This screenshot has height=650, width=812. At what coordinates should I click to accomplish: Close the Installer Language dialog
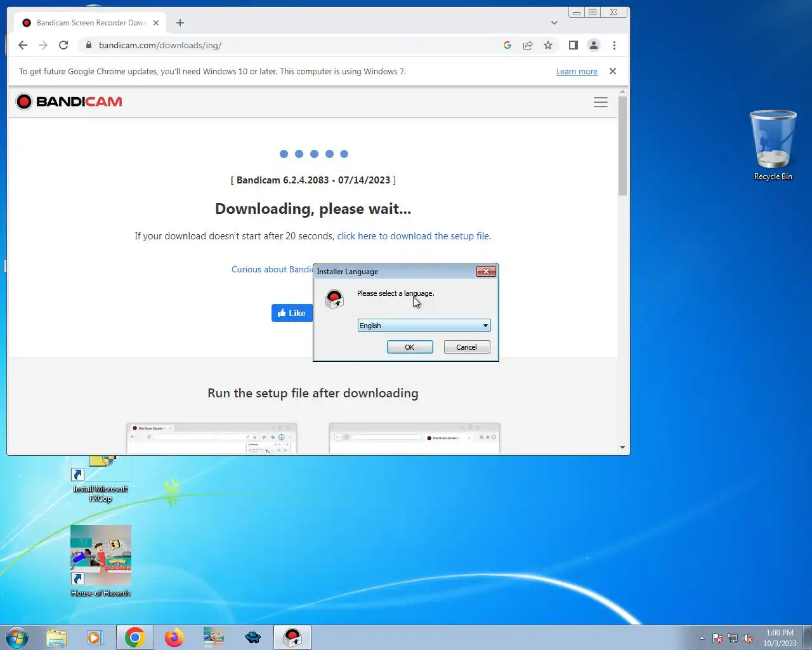tap(486, 272)
